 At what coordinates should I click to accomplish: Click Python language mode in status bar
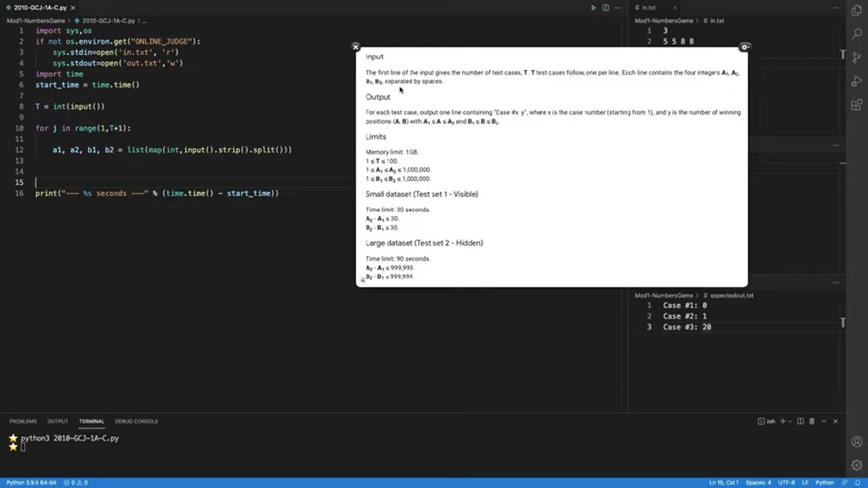824,483
